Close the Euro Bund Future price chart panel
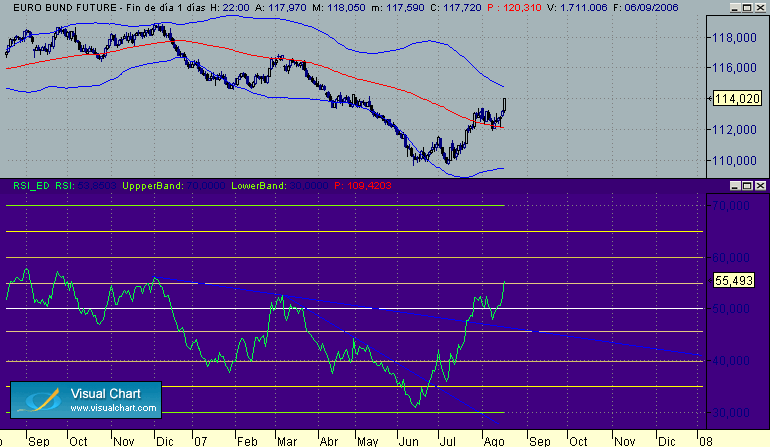The image size is (770, 447). tap(760, 8)
